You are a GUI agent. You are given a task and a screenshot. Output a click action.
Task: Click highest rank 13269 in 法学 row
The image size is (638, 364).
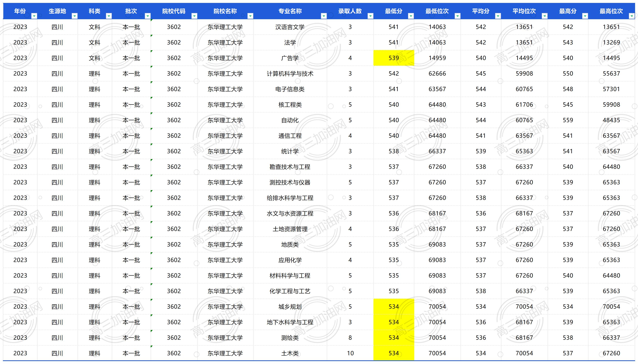coord(612,43)
